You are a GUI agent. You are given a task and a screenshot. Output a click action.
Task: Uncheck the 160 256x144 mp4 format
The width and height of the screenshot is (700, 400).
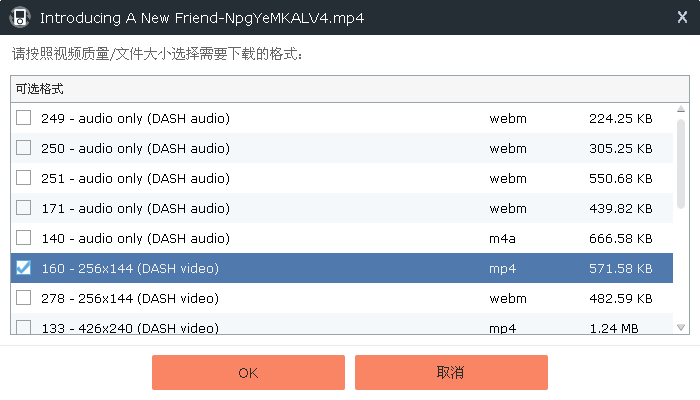(23, 268)
